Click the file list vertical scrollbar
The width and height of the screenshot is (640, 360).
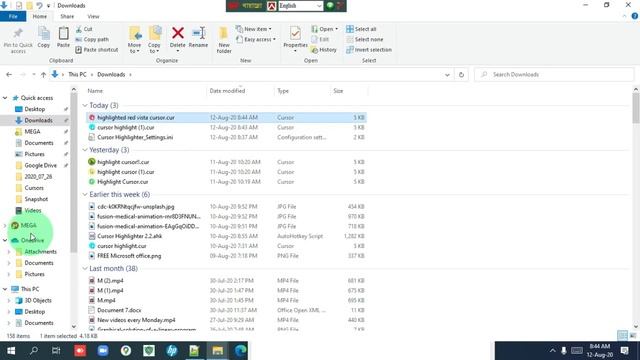(636, 108)
